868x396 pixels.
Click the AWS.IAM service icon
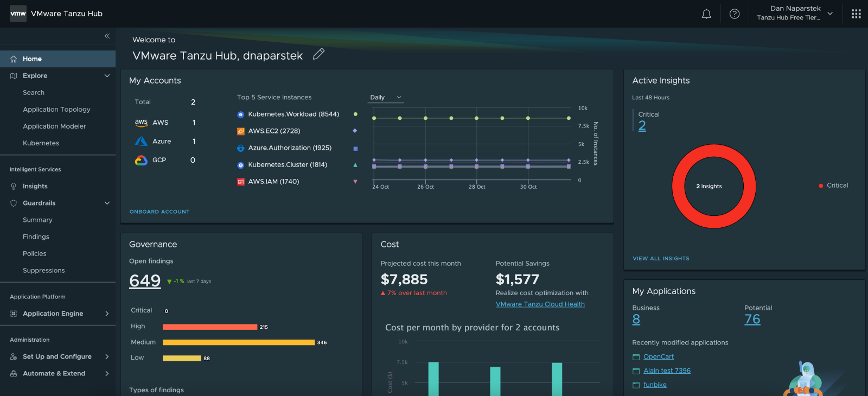241,182
